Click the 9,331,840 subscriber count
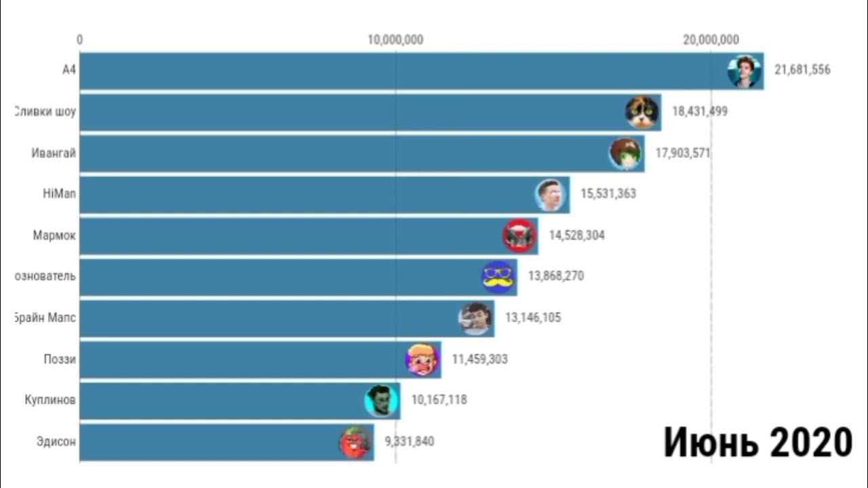Screen dimensions: 868x488 [x=410, y=441]
